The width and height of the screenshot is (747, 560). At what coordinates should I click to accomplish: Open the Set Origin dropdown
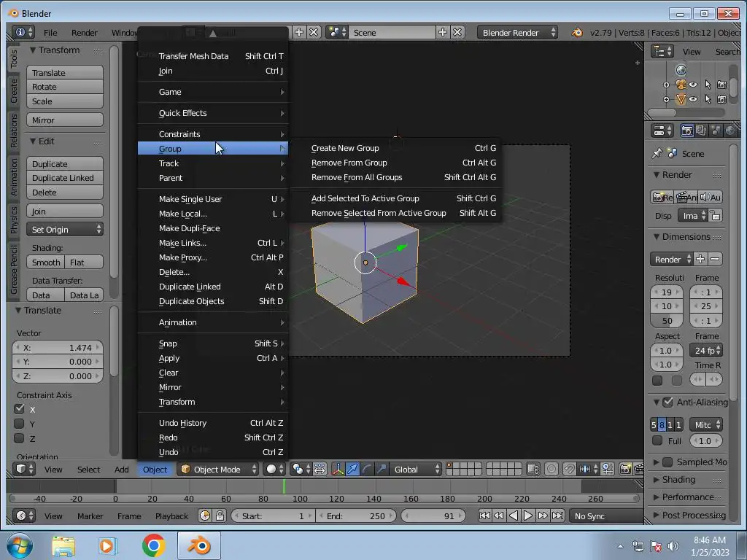65,230
